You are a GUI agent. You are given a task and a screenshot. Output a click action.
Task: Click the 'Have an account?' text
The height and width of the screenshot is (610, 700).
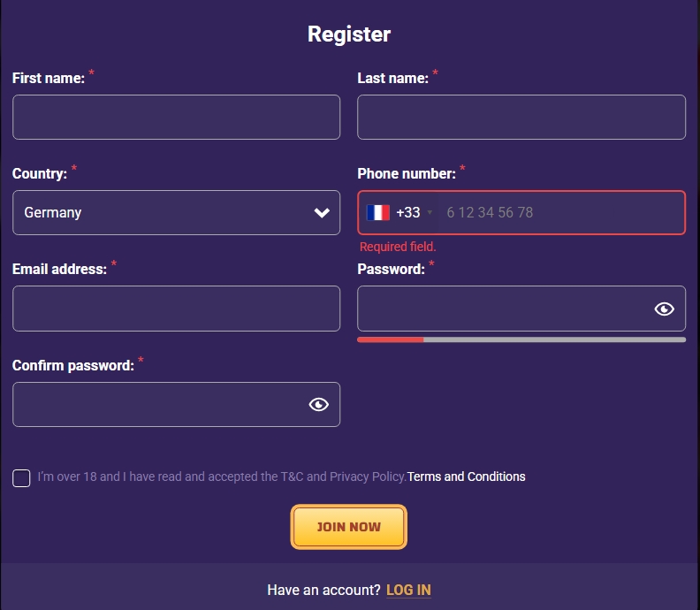323,590
